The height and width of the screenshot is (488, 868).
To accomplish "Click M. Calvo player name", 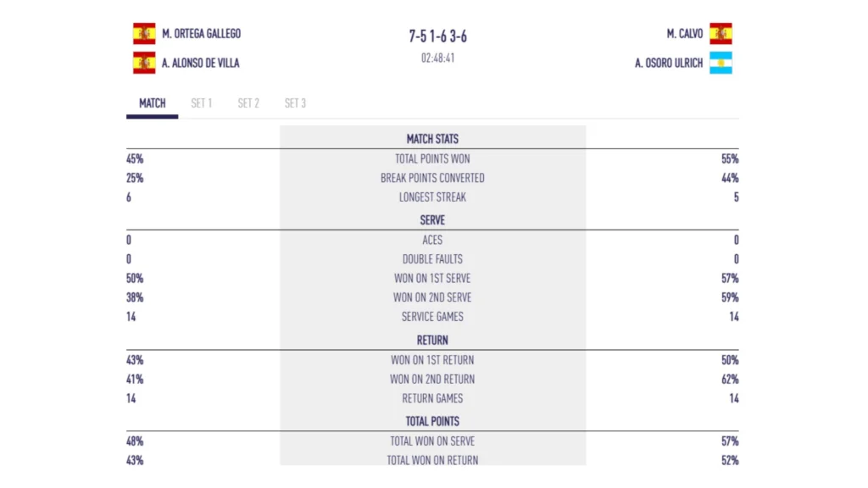I will tap(685, 34).
